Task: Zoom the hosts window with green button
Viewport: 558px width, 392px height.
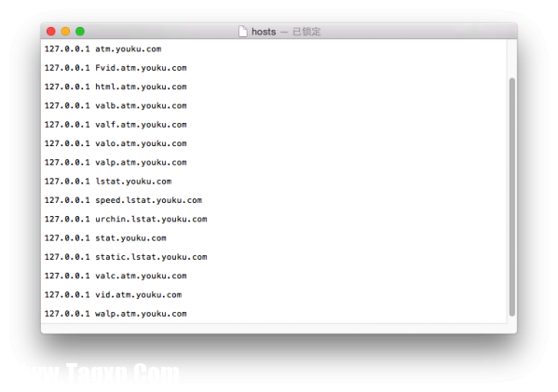Action: [x=80, y=32]
